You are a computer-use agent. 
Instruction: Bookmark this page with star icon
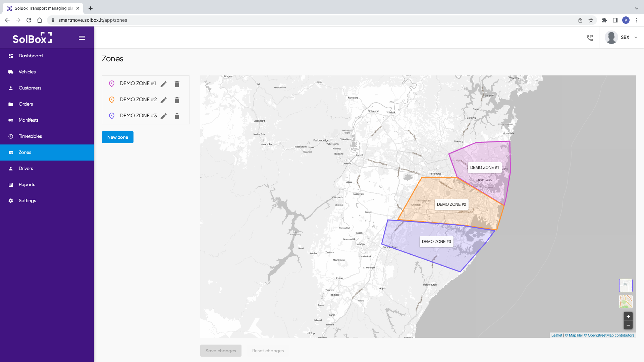point(591,20)
